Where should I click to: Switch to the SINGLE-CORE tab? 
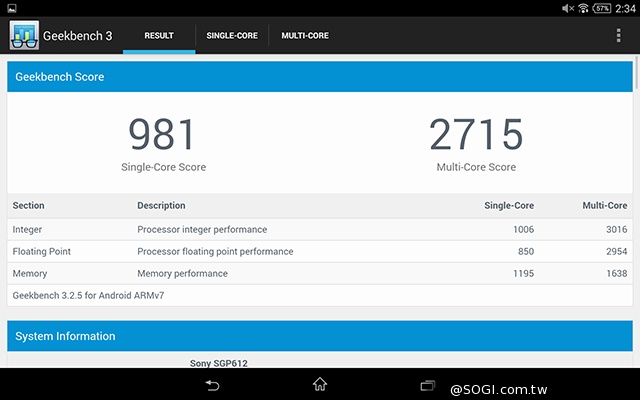tap(231, 36)
